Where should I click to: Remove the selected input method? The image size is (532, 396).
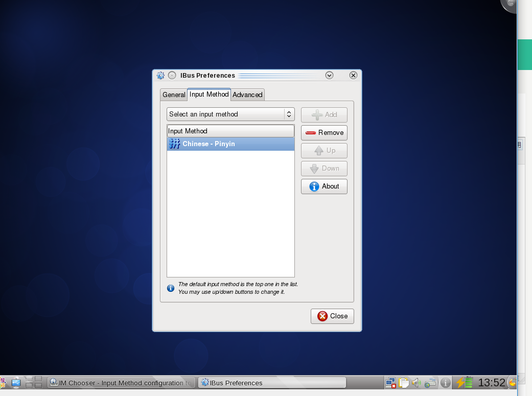click(x=324, y=133)
